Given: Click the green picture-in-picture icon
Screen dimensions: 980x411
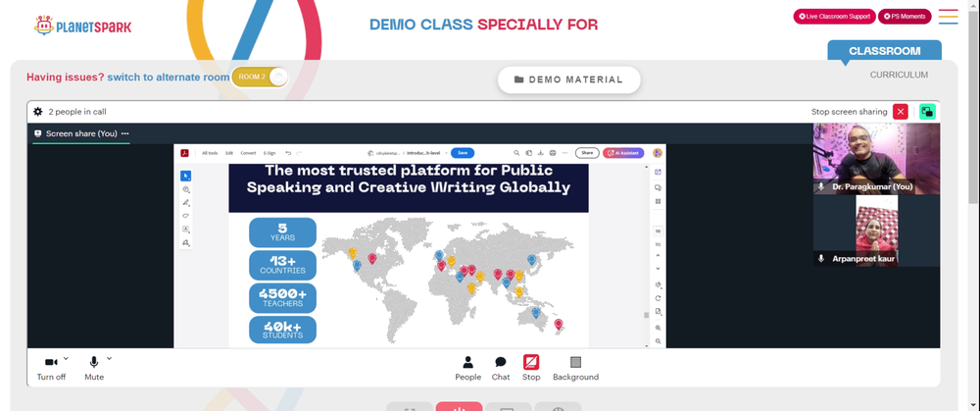Looking at the screenshot, I should [927, 112].
